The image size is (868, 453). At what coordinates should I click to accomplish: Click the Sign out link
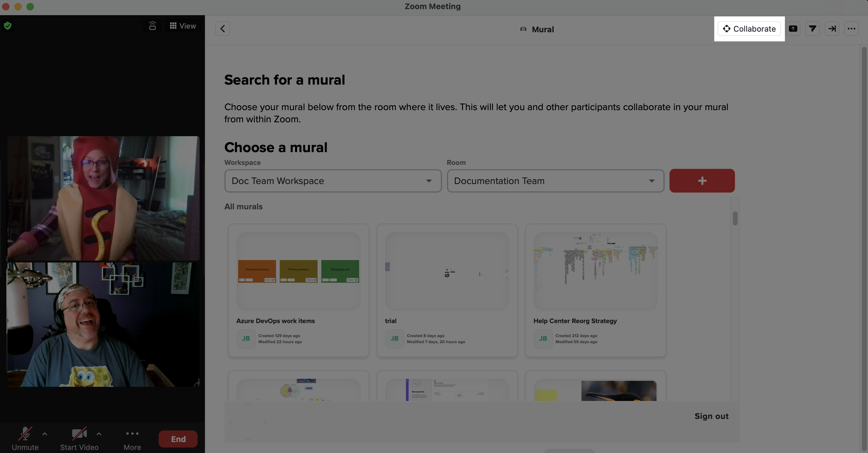[x=711, y=416]
